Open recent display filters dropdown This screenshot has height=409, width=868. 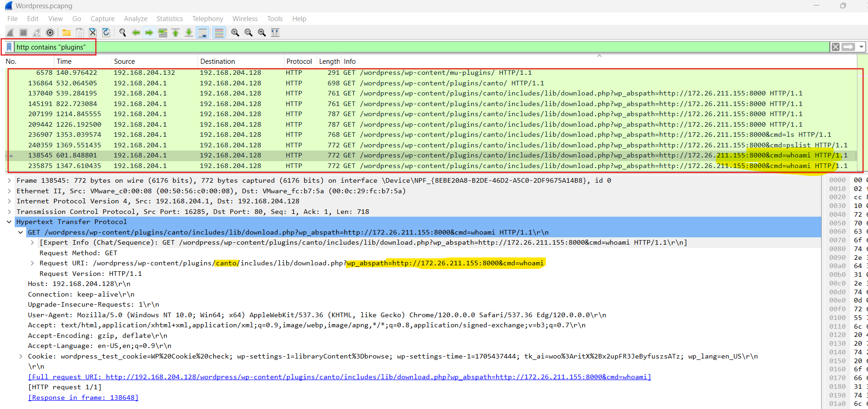[x=861, y=47]
